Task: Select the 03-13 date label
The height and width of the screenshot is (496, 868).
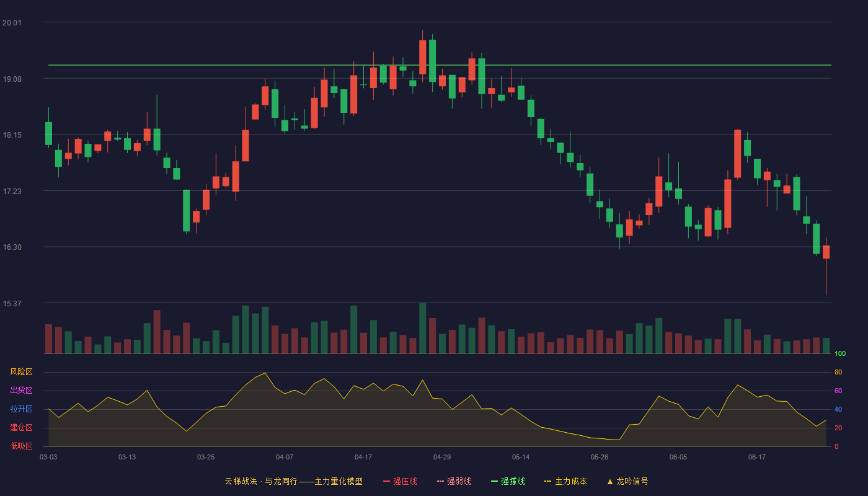Action: tap(127, 457)
